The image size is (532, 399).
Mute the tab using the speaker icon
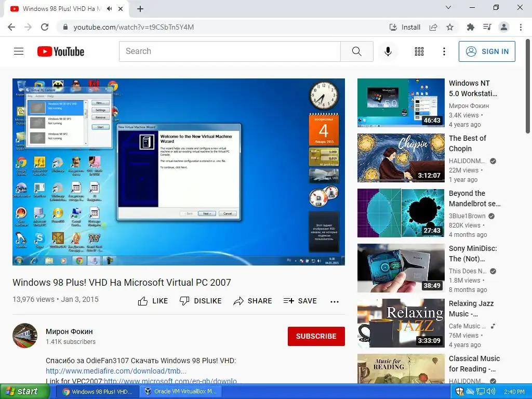(x=109, y=9)
